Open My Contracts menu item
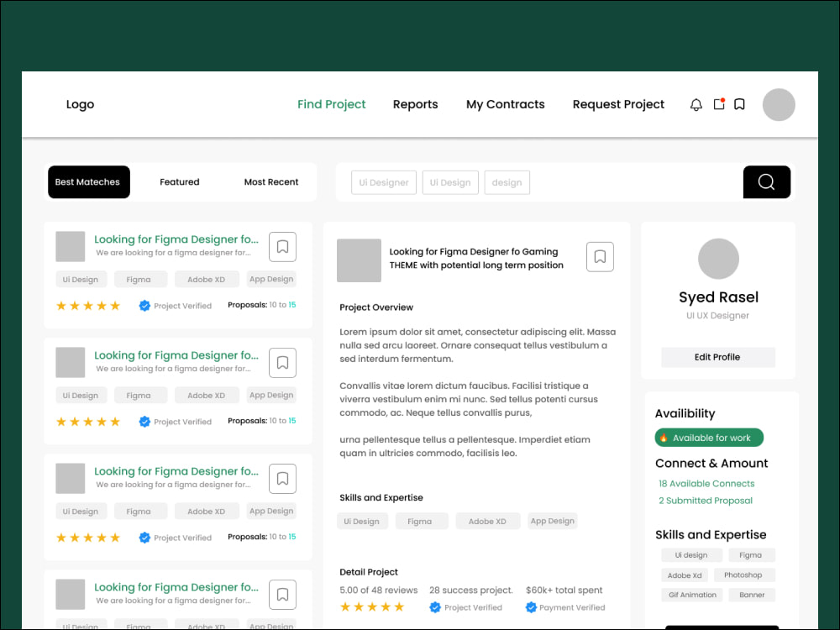 point(505,104)
